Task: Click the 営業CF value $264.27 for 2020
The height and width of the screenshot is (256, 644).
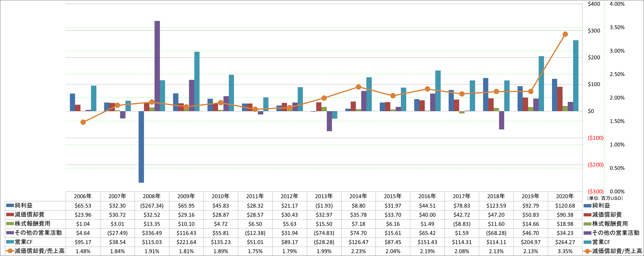Action: (565, 242)
